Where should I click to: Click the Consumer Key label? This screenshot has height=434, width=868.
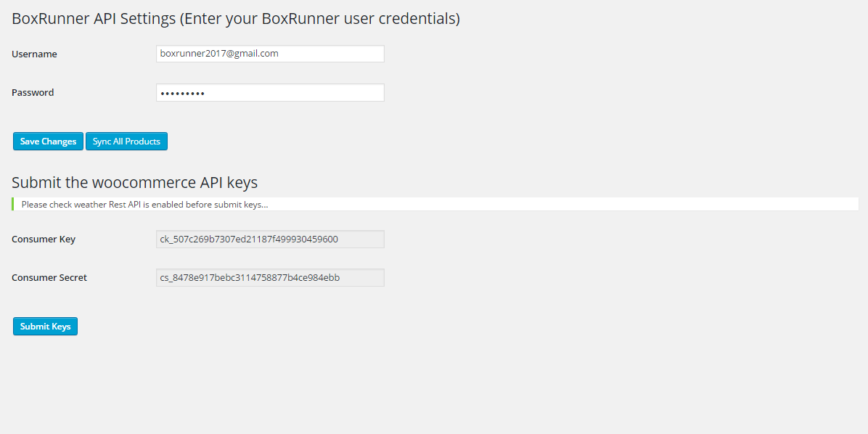44,239
